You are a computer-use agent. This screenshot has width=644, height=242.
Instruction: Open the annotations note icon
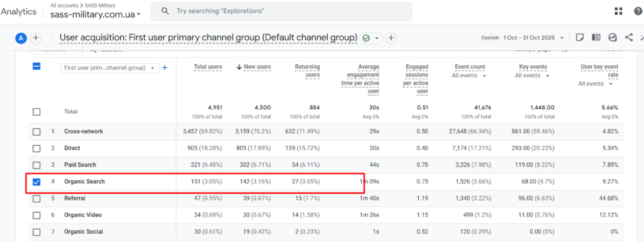(579, 38)
